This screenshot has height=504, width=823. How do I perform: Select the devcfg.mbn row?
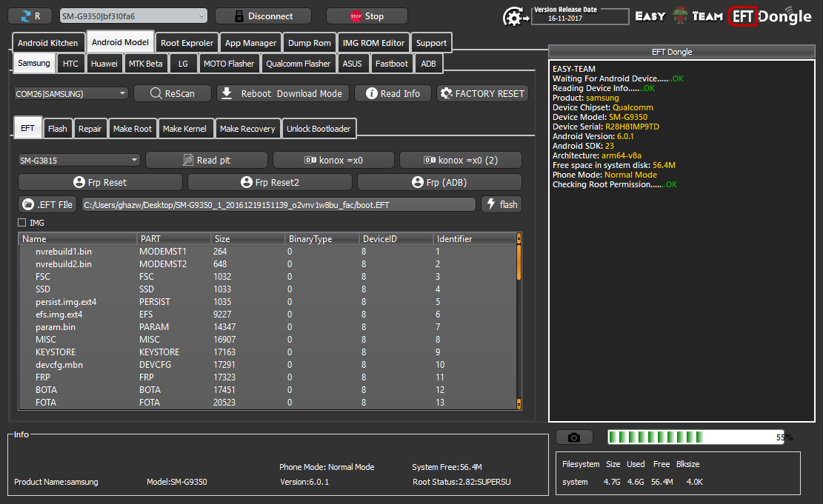click(267, 365)
